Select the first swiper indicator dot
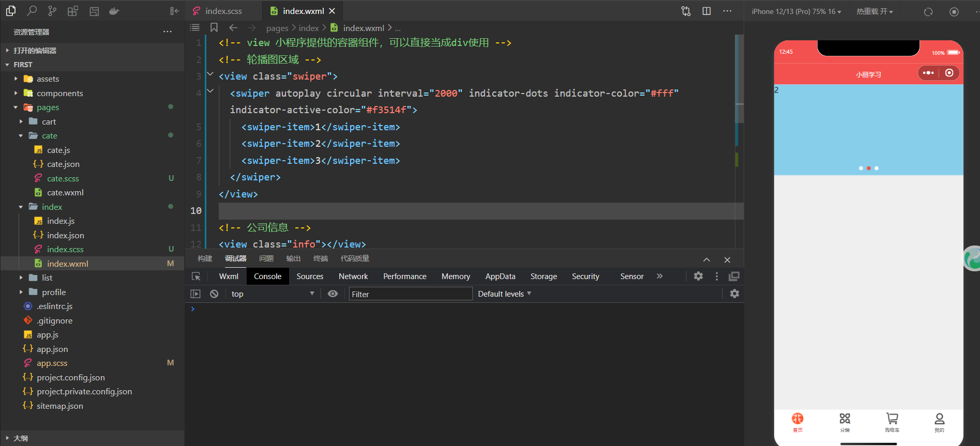Image resolution: width=980 pixels, height=446 pixels. (x=861, y=168)
